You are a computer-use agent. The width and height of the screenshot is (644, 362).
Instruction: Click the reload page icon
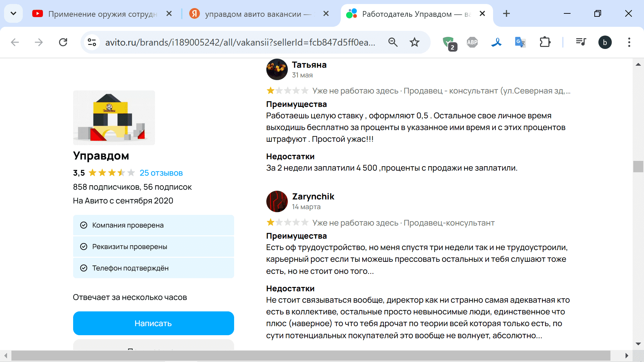[x=63, y=42]
